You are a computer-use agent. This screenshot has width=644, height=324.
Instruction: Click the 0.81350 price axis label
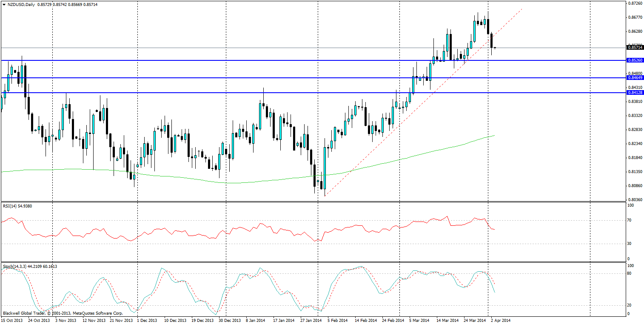click(635, 172)
